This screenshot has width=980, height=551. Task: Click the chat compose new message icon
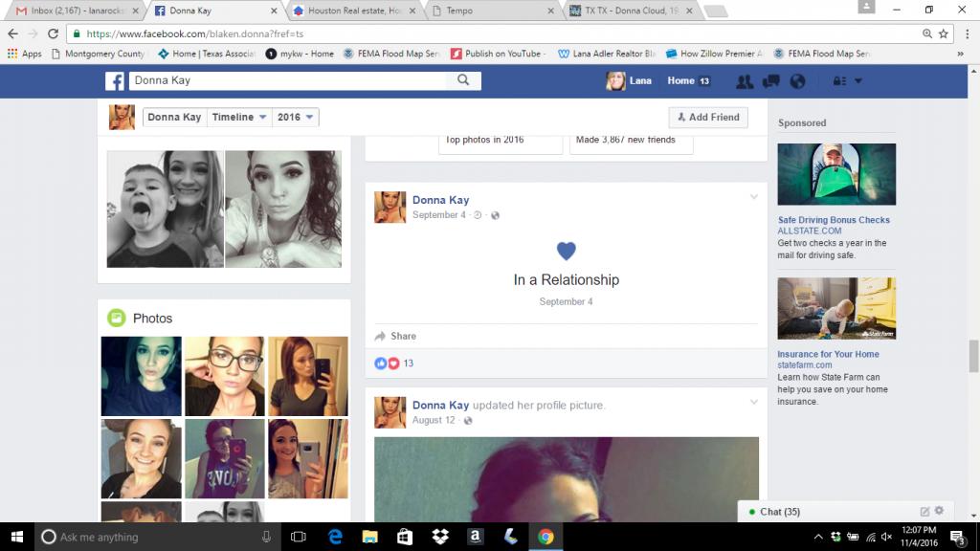[924, 512]
